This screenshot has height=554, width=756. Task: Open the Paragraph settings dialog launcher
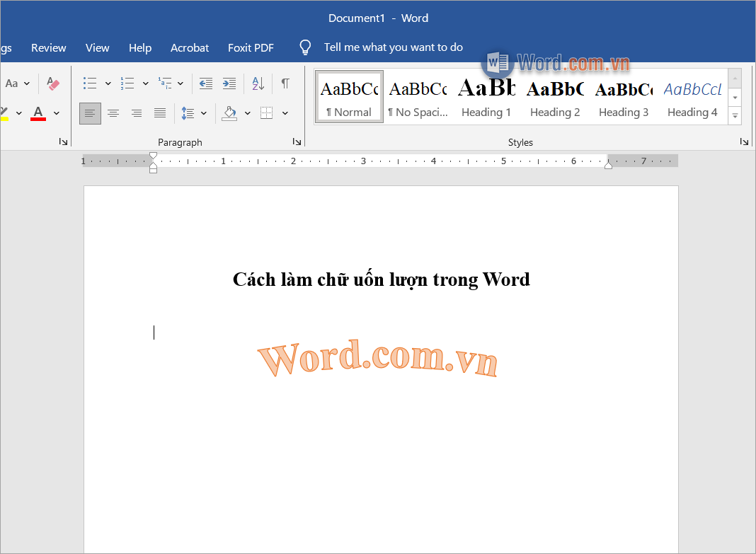pos(296,142)
